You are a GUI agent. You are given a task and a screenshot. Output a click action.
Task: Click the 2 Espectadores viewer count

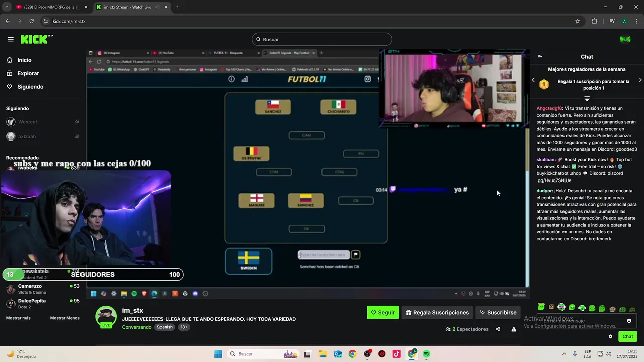click(x=467, y=329)
